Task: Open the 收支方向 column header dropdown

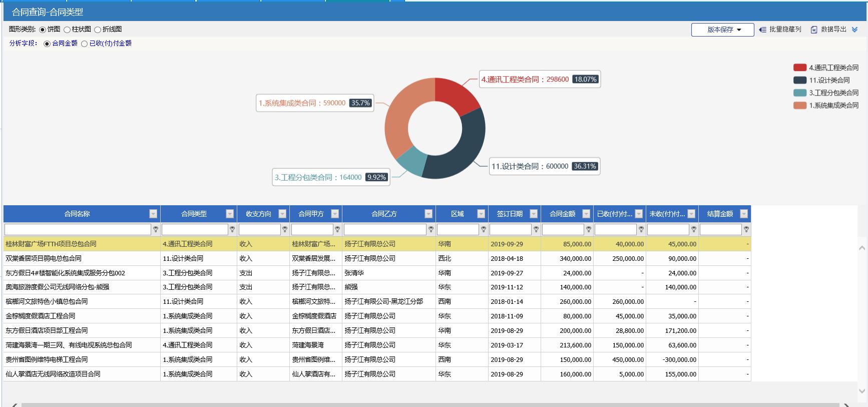Action: (x=282, y=214)
